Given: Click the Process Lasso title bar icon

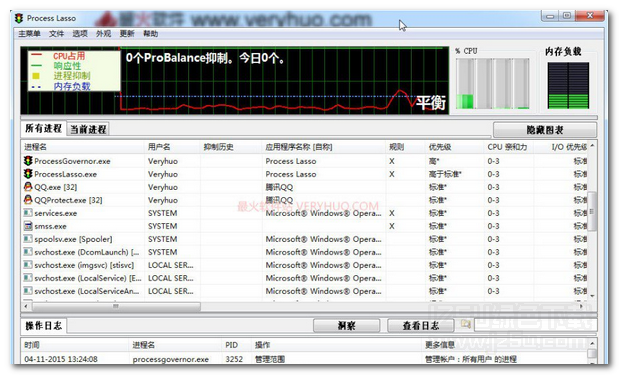Looking at the screenshot, I should click(x=19, y=18).
